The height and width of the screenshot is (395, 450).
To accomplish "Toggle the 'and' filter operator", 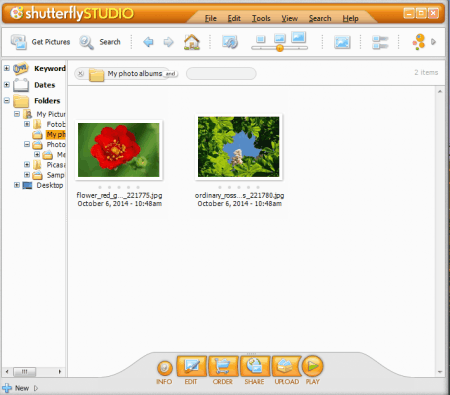I will (x=170, y=74).
